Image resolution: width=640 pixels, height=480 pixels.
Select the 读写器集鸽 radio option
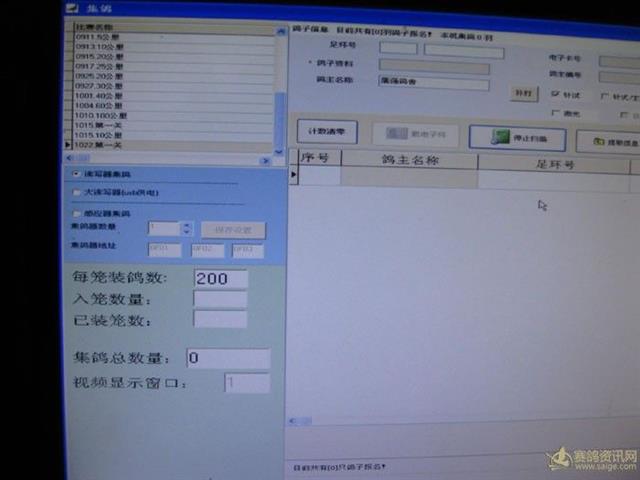point(77,173)
